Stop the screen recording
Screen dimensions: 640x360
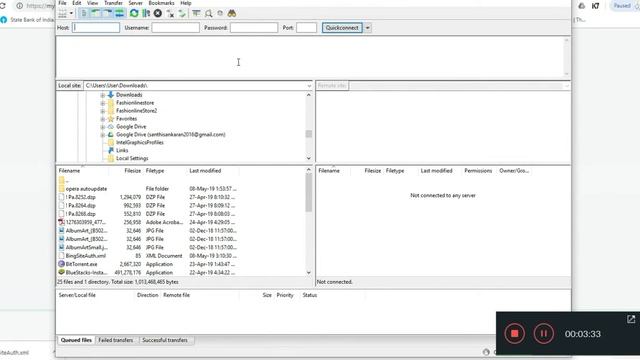514,333
